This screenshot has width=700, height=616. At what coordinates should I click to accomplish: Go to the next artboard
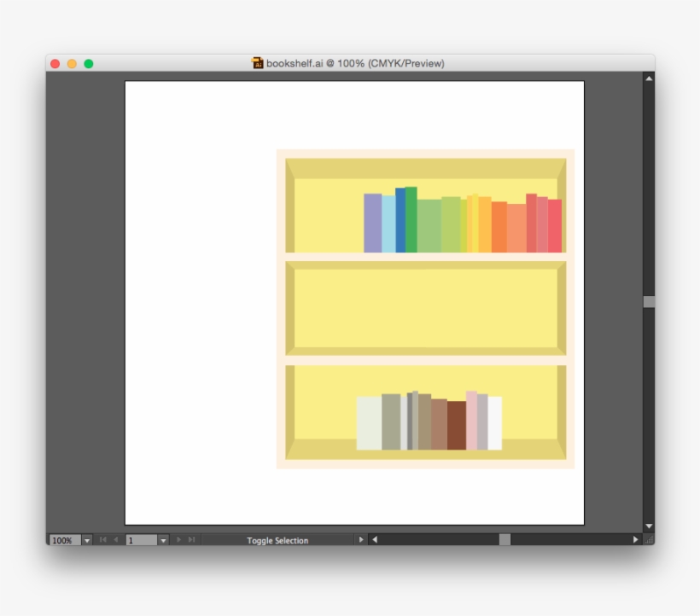click(x=179, y=540)
